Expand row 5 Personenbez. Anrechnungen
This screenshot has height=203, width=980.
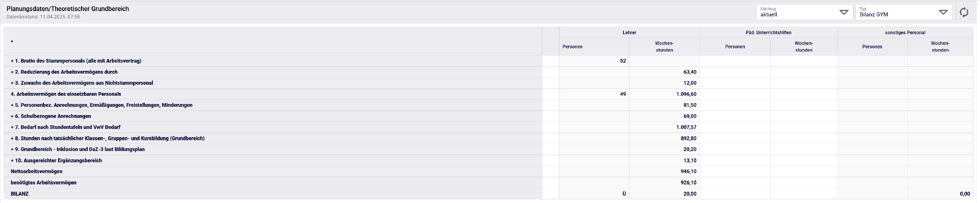[x=12, y=105]
